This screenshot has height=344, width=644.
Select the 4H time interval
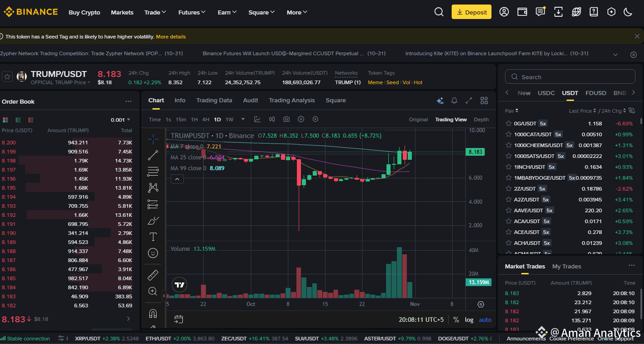[205, 119]
